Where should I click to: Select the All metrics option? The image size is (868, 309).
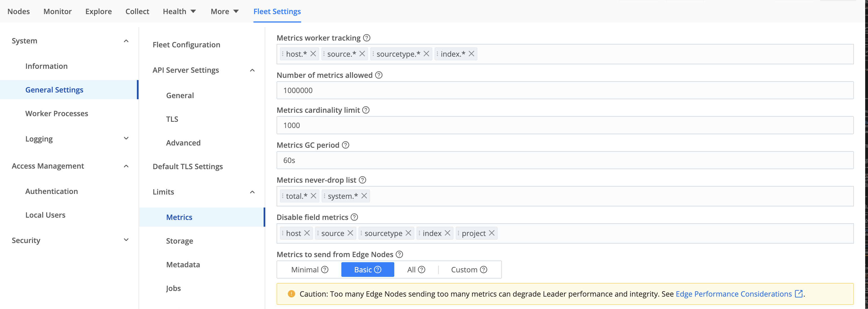click(412, 270)
